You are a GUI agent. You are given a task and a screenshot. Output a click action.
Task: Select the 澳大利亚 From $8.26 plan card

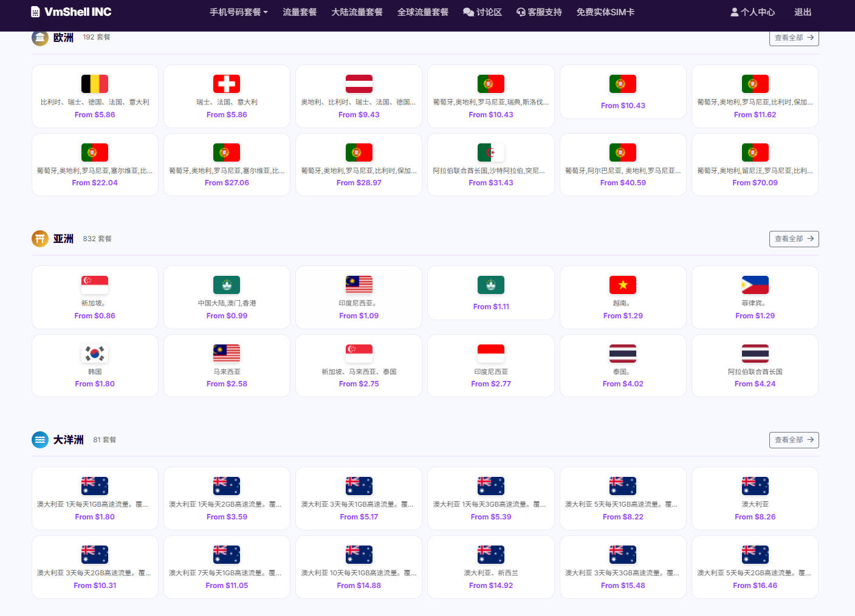755,498
